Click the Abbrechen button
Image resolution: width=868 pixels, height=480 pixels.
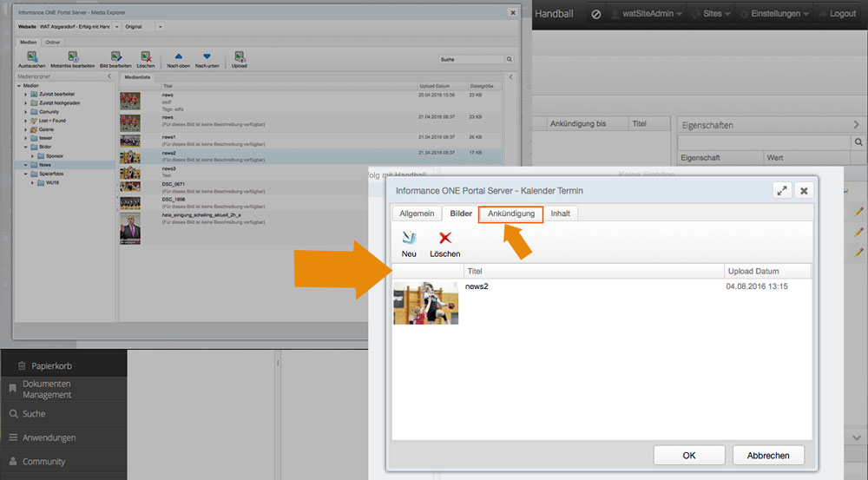pyautogui.click(x=768, y=455)
